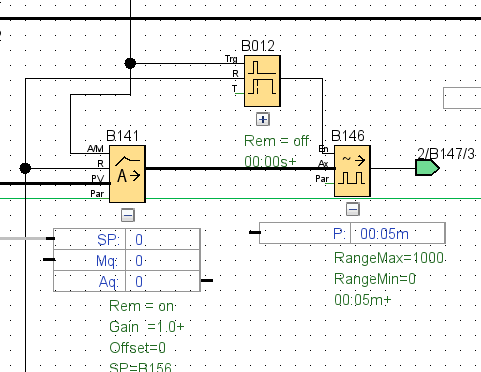The image size is (481, 372).
Task: Click the Aq value field
Action: [x=163, y=281]
